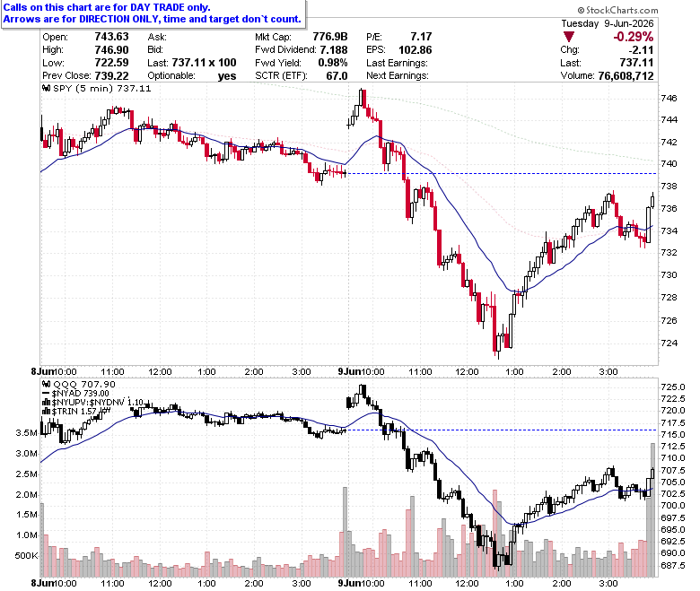
Task: Click the SPY candlestick legend icon
Action: pos(46,88)
